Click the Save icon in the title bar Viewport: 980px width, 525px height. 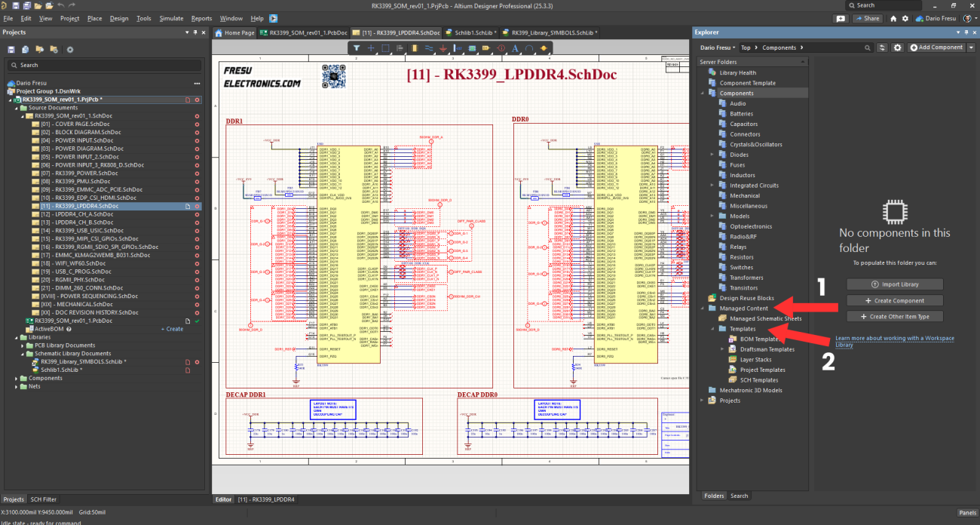[16, 5]
